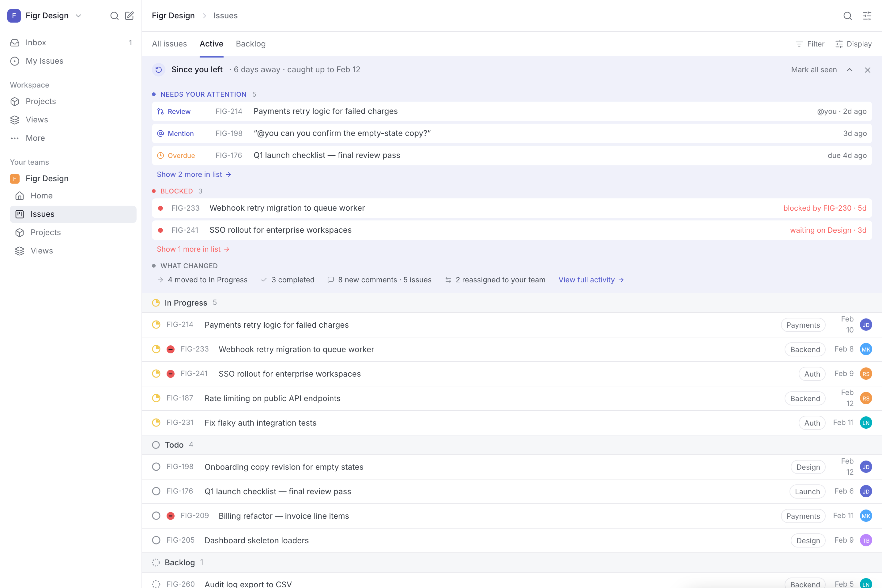This screenshot has width=882, height=588.
Task: Select Issues under Figr Design team
Action: pos(73,214)
